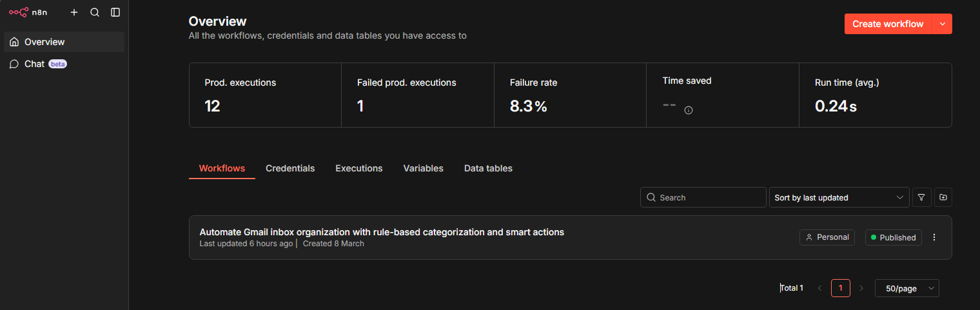Select page 1 in pagination
This screenshot has height=310, width=980.
[x=841, y=288]
